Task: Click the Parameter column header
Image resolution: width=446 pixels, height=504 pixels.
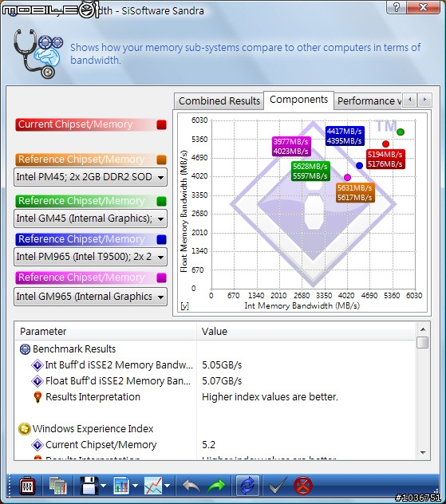Action: pos(105,332)
